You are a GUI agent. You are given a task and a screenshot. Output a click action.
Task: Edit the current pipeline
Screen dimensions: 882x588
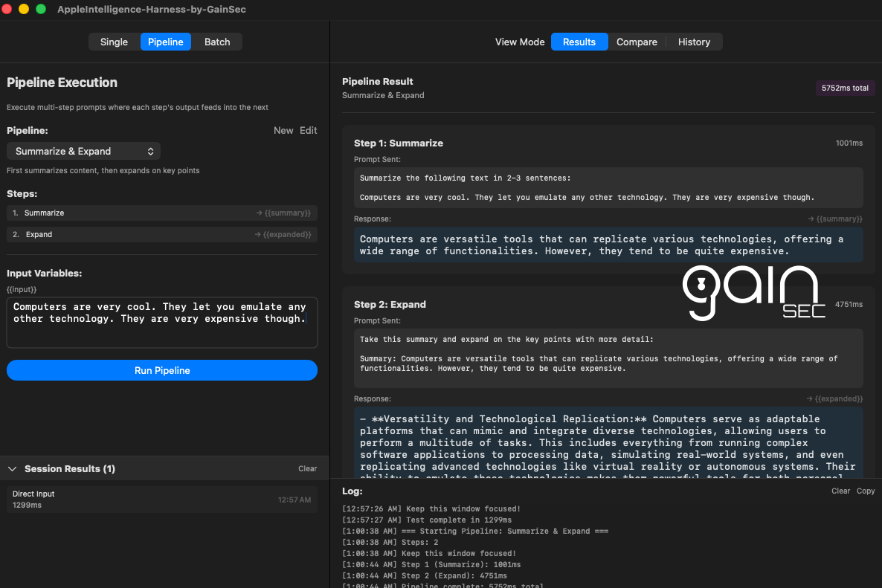click(x=309, y=130)
